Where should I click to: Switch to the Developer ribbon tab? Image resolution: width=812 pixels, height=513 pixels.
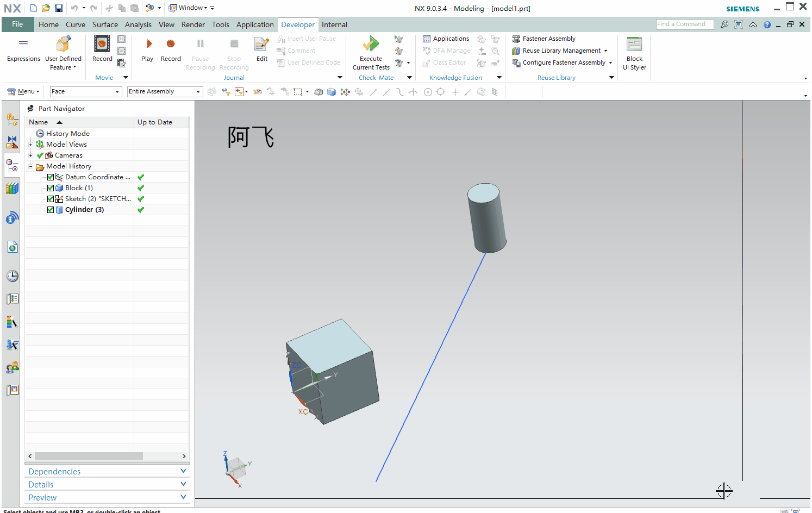[298, 24]
